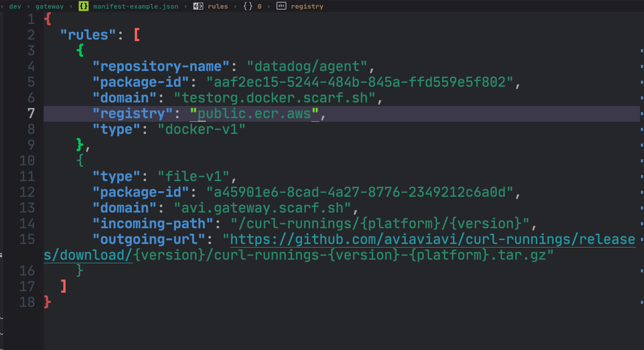Click the braces icon beside 0 breadcrumb
This screenshot has height=350, width=644.
[248, 6]
